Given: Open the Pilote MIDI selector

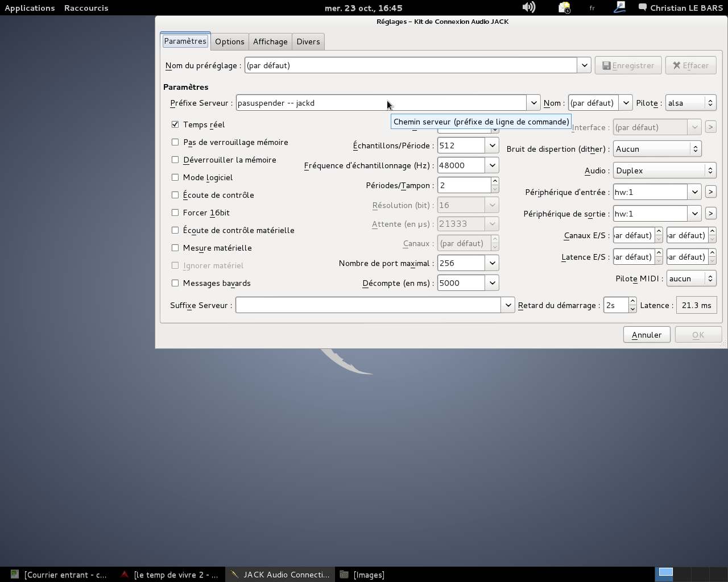Looking at the screenshot, I should pyautogui.click(x=691, y=278).
